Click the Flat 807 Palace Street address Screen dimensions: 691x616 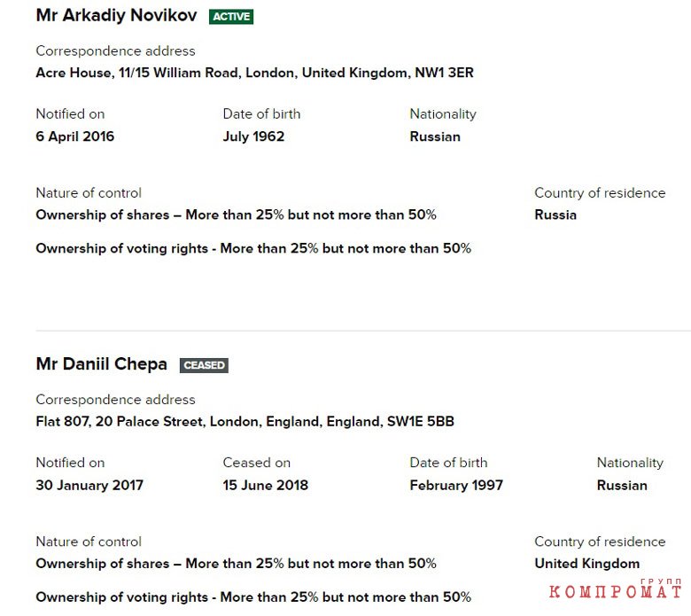click(245, 422)
